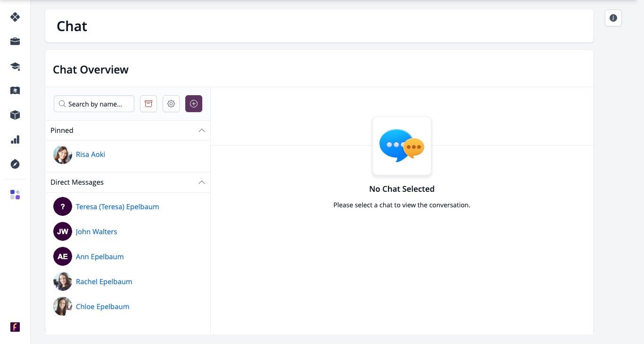Open chat settings gear button
644x344 pixels.
click(x=171, y=104)
